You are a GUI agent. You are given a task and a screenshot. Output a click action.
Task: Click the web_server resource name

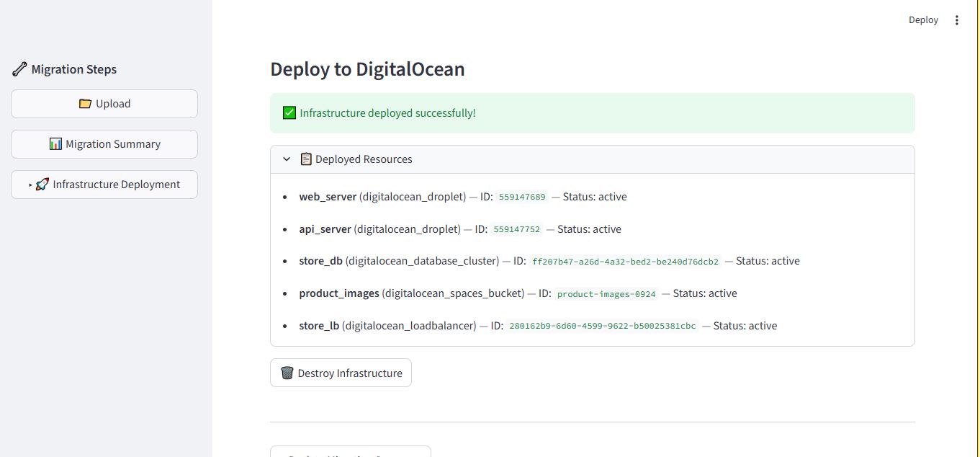pyautogui.click(x=328, y=197)
